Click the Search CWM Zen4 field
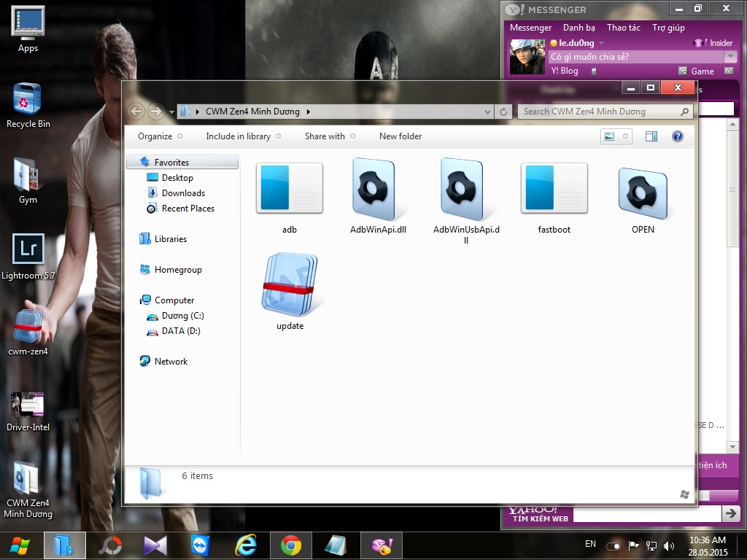The width and height of the screenshot is (747, 560). (x=600, y=112)
